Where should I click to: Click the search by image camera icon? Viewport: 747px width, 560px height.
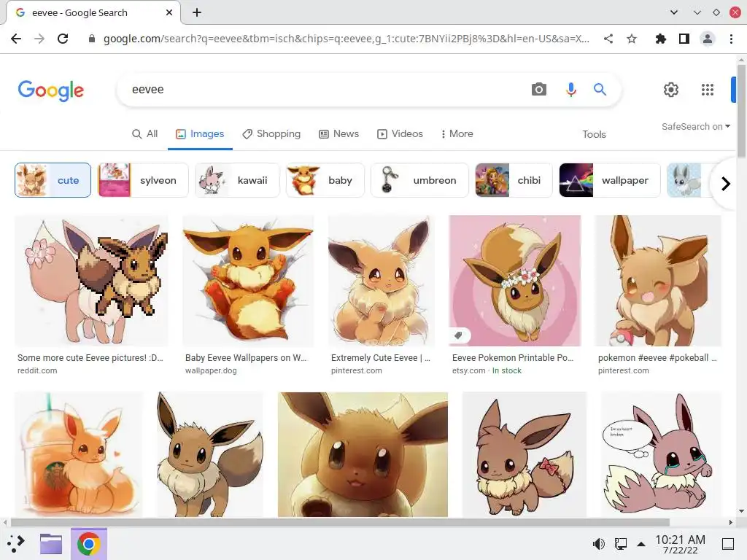click(539, 89)
